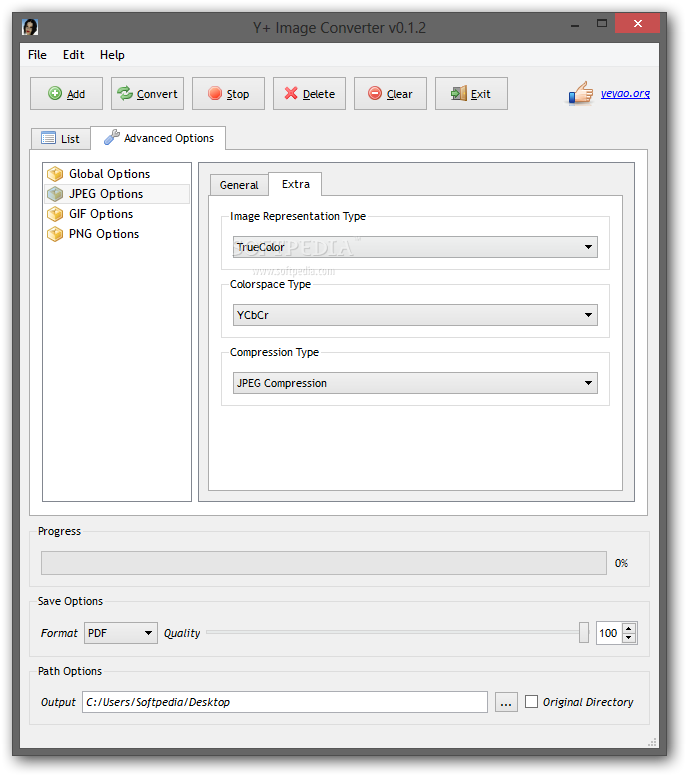Open the File menu
687x776 pixels.
click(x=37, y=55)
